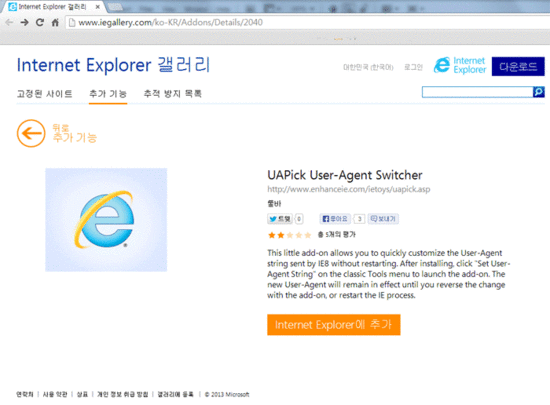Click the Facebook send button

tap(383, 219)
